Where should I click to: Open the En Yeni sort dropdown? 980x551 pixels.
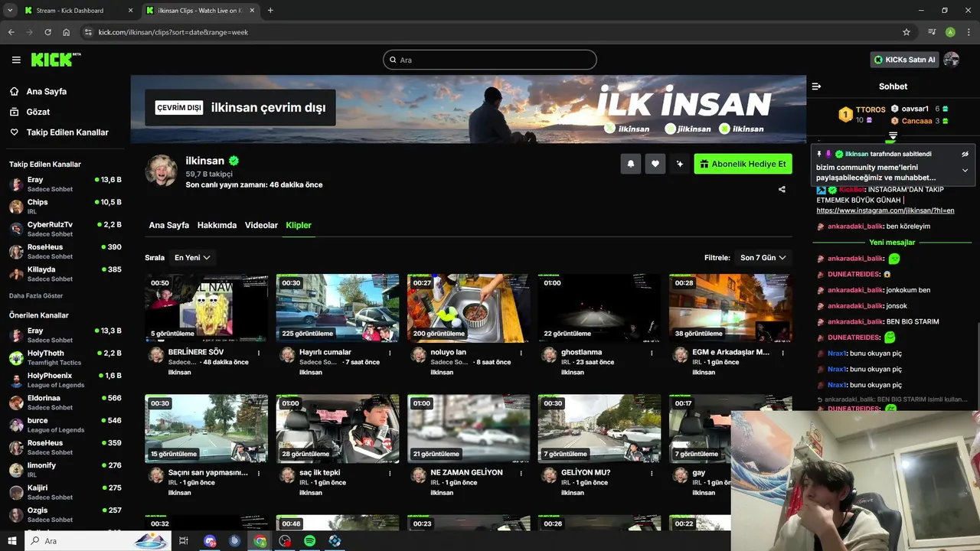pyautogui.click(x=192, y=258)
